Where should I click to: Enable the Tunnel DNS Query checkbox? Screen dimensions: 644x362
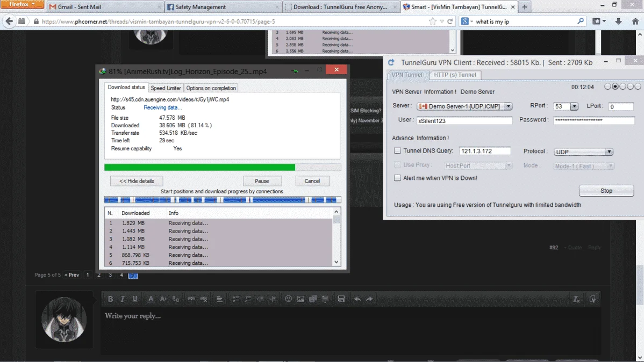(397, 150)
